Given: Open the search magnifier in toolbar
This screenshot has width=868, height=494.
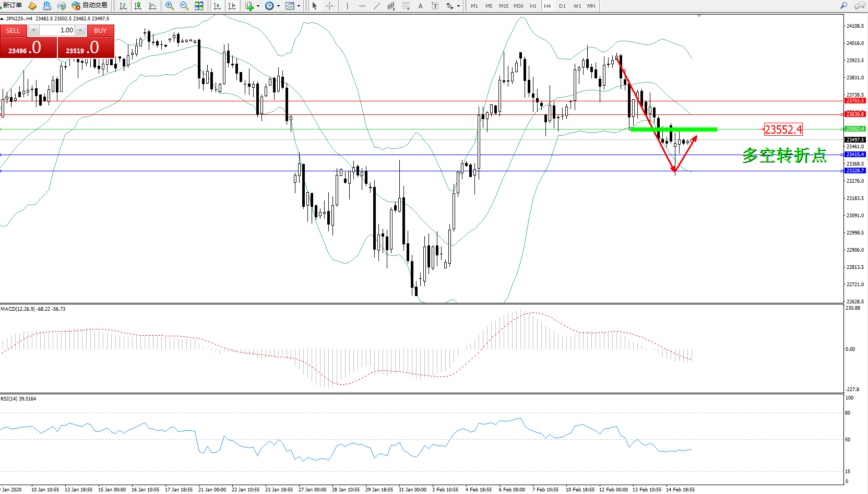Looking at the screenshot, I should (x=843, y=6).
